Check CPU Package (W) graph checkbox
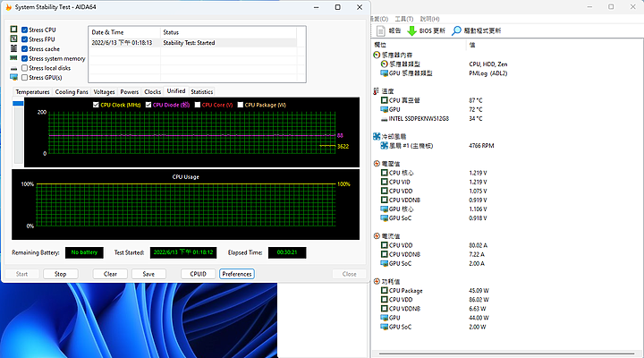The image size is (644, 358). tap(241, 105)
